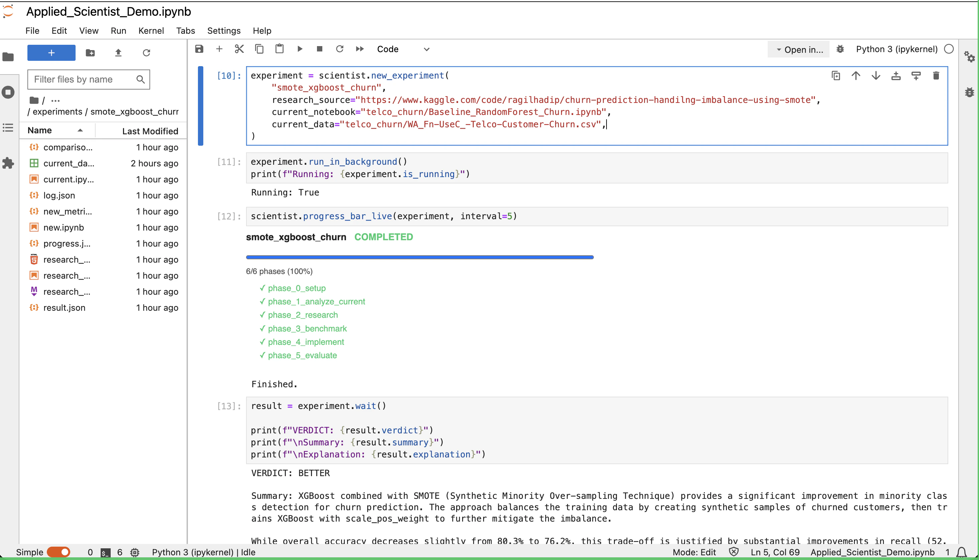Focus the Filter files by name field
The width and height of the screenshot is (979, 560).
pos(89,79)
